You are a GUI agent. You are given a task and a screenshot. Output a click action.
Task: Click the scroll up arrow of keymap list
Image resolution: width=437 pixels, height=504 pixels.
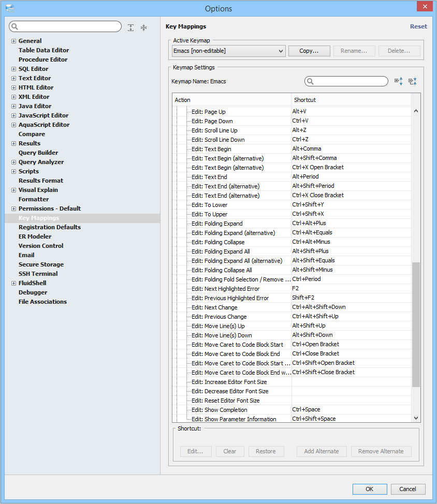(x=416, y=111)
